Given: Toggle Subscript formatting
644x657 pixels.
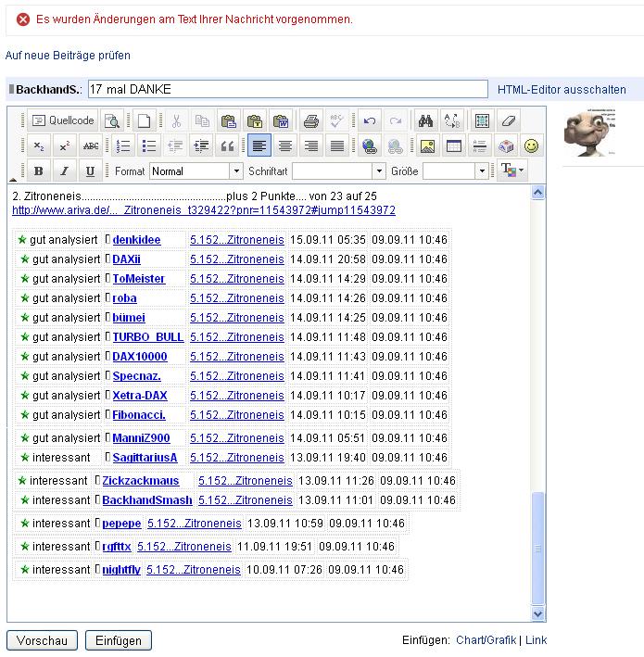Looking at the screenshot, I should 39,145.
